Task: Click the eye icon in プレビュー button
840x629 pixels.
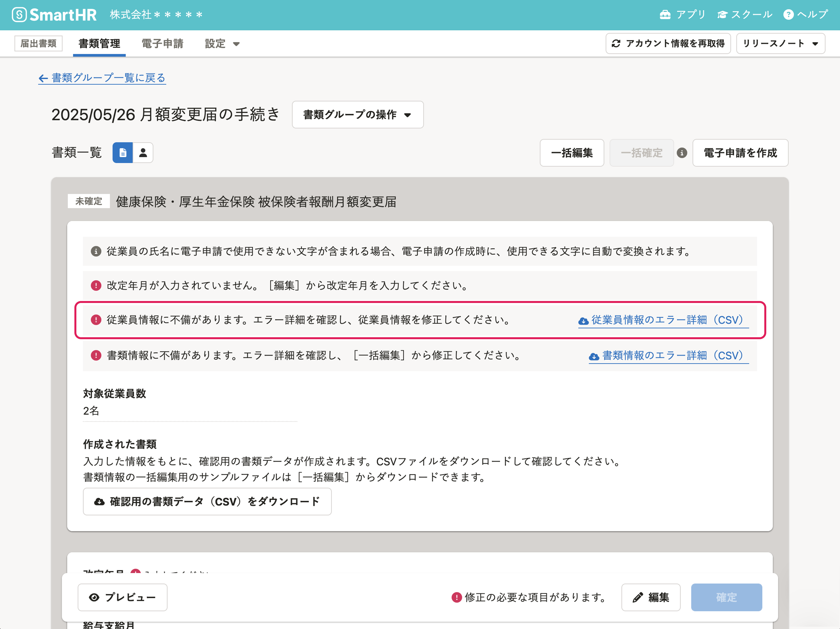Action: (94, 597)
